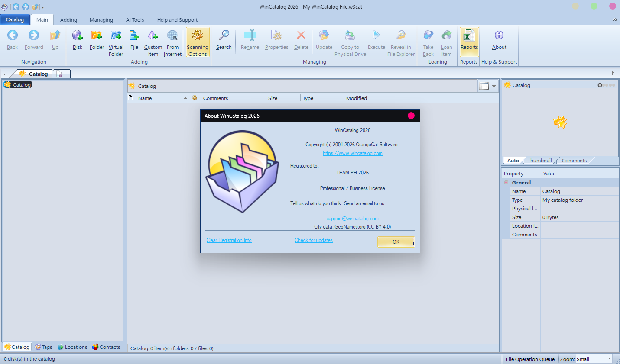620x364 pixels.
Task: Switch to the Adding ribbon tab
Action: (x=68, y=20)
